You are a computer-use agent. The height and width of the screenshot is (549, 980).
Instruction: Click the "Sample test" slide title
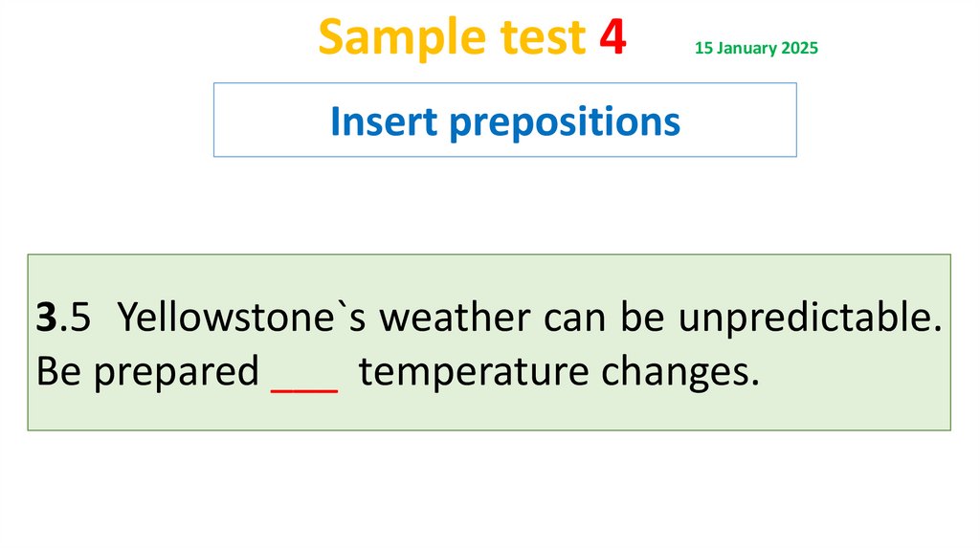450,38
